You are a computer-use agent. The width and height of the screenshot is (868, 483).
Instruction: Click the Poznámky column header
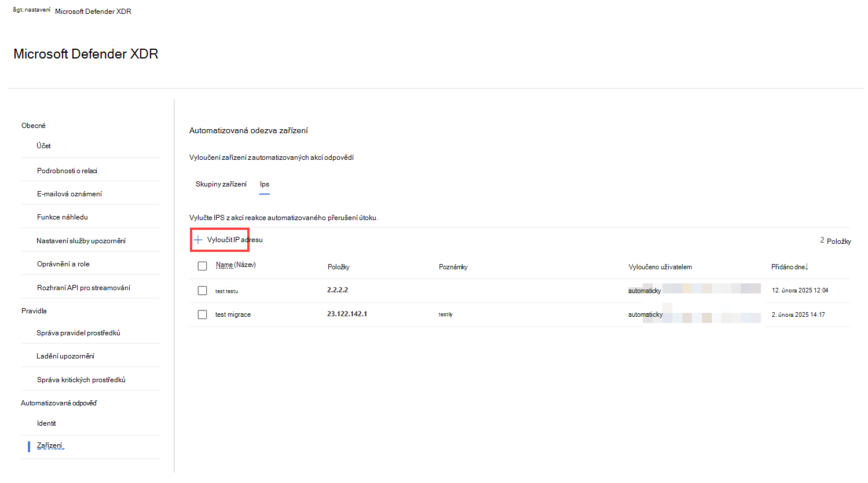coord(453,267)
